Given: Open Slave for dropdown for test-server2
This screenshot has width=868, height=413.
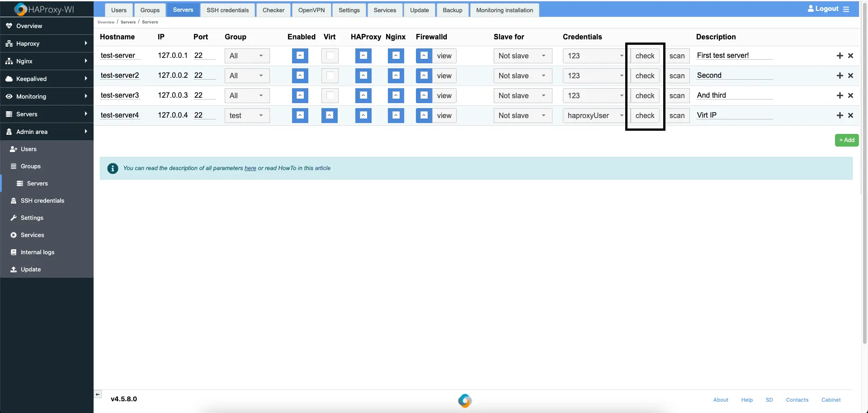Looking at the screenshot, I should tap(523, 76).
